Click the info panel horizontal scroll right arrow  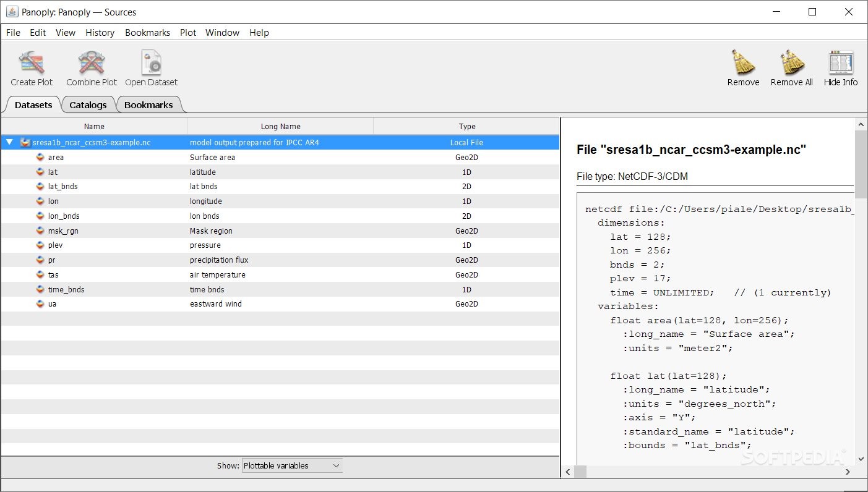(x=848, y=472)
